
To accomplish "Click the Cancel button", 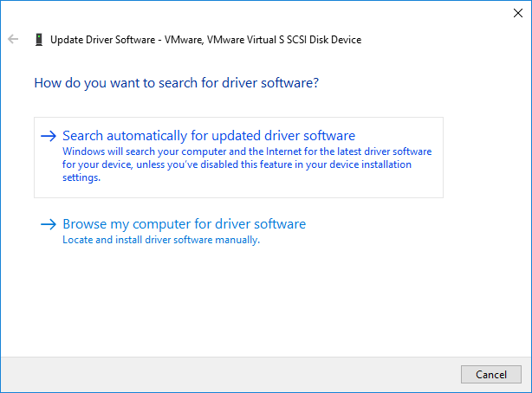I will [x=491, y=374].
